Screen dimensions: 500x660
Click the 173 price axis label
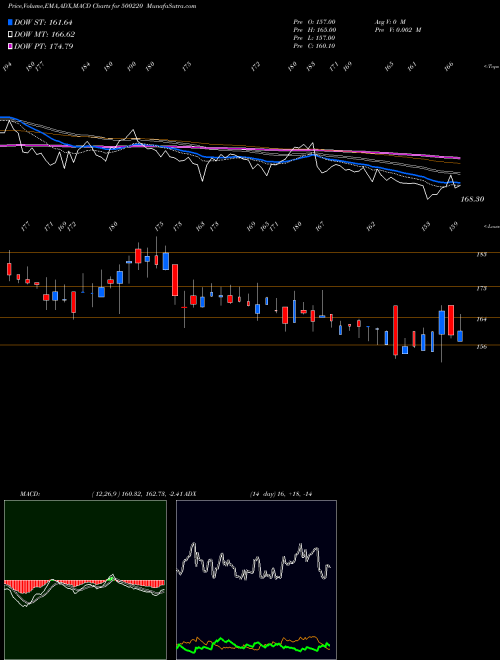point(482,288)
